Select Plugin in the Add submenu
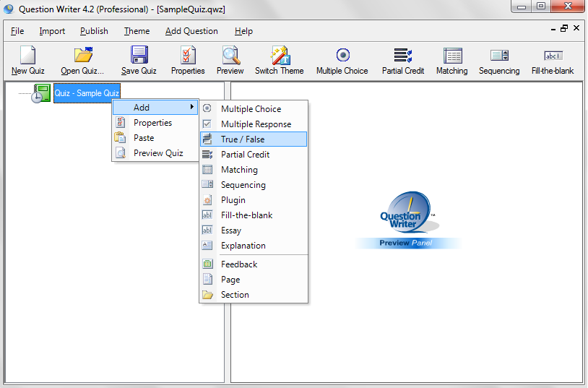Screen dimensions: 588x388 (x=254, y=200)
